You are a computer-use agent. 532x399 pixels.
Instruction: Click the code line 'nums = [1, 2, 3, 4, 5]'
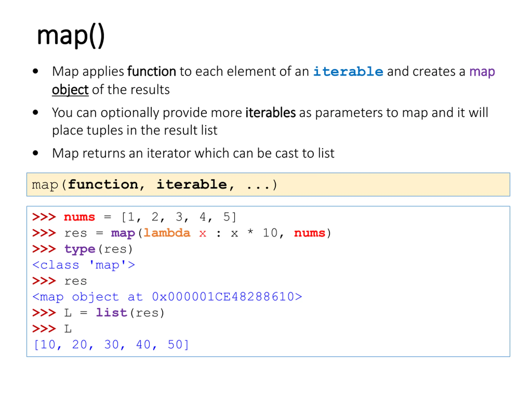[135, 217]
